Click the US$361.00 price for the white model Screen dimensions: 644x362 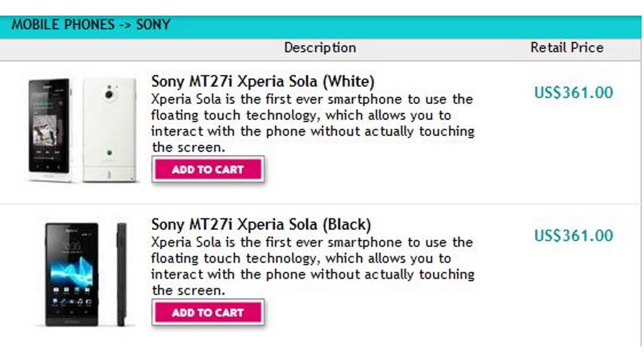pos(573,93)
